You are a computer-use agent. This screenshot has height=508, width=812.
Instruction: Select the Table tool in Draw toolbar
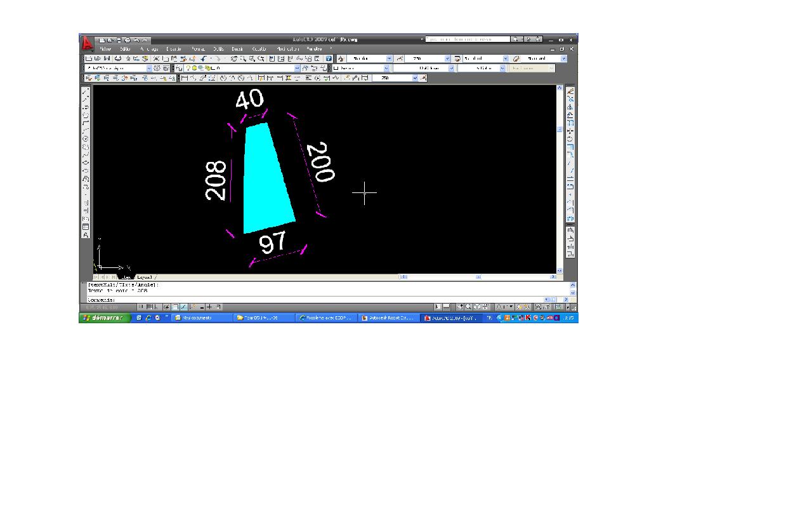[x=86, y=227]
